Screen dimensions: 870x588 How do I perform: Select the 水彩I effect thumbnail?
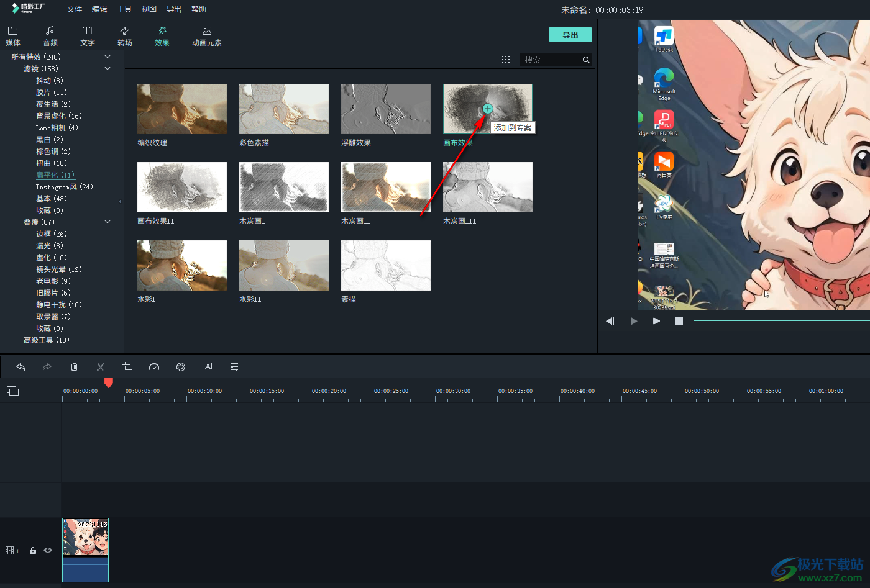click(182, 266)
